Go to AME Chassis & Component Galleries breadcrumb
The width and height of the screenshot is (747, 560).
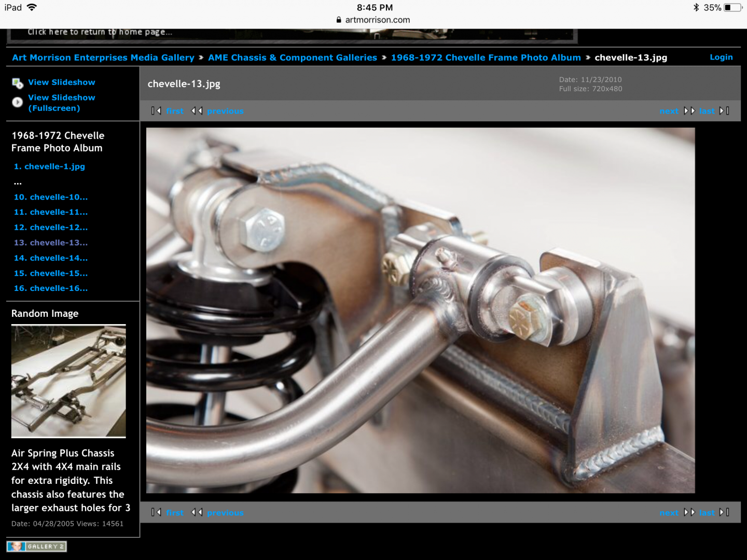click(293, 58)
